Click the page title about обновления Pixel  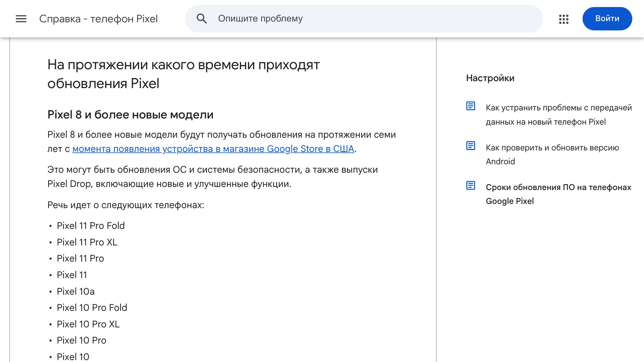pos(183,74)
